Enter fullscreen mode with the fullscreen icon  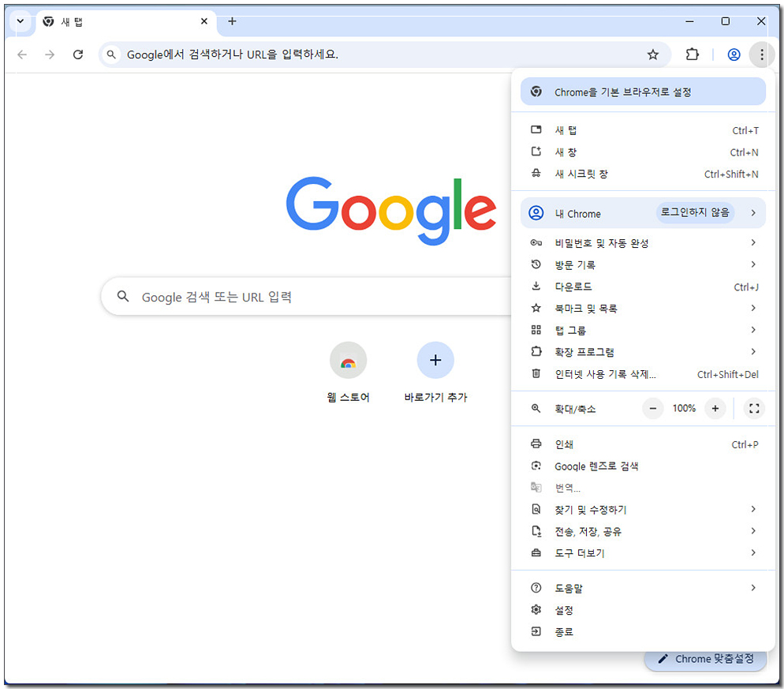click(x=754, y=408)
